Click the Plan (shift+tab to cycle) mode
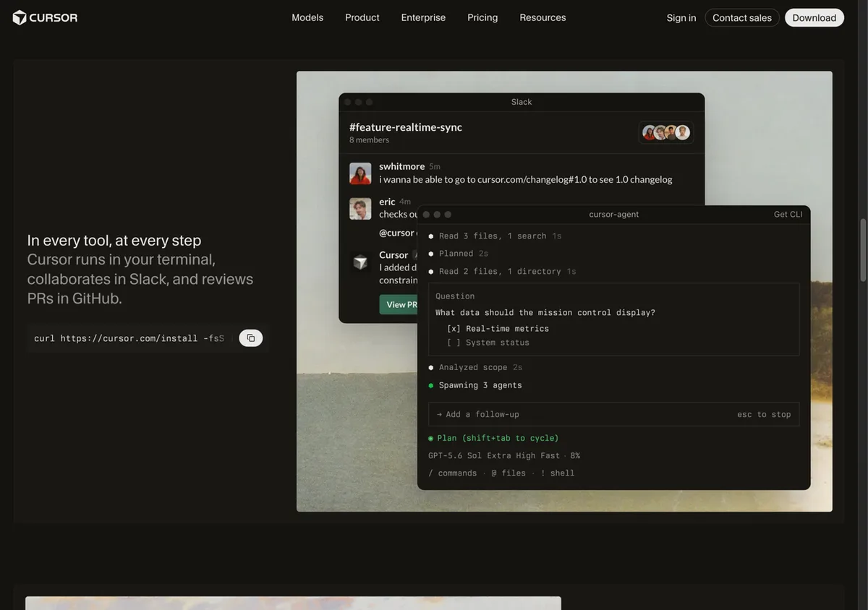The image size is (868, 610). coord(493,438)
